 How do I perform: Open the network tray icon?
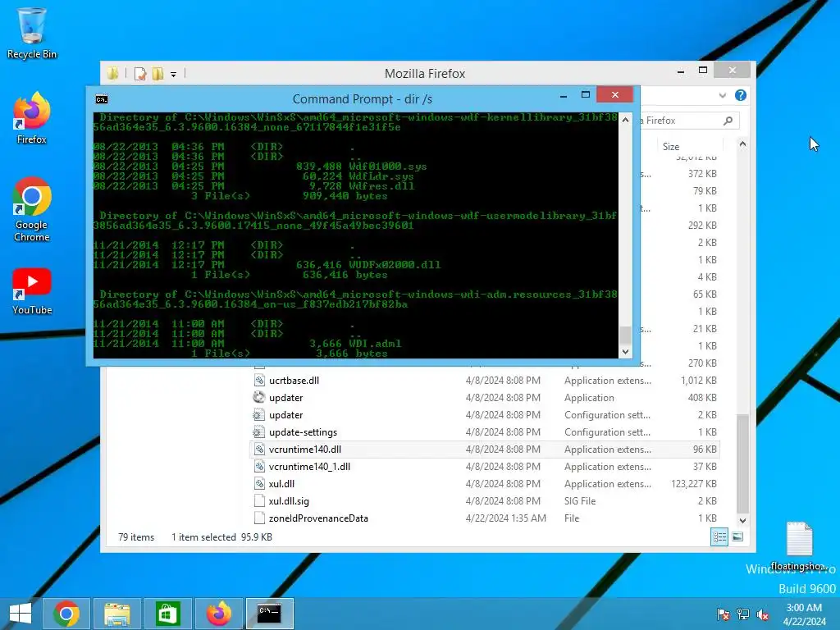[x=743, y=614]
